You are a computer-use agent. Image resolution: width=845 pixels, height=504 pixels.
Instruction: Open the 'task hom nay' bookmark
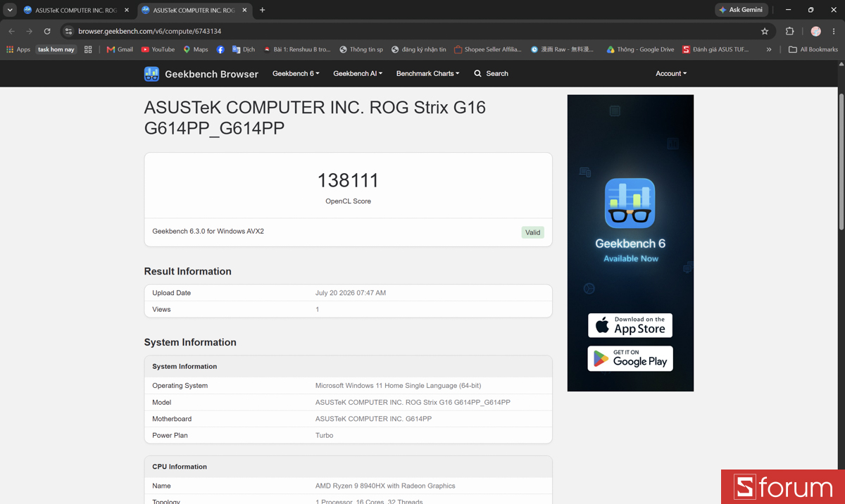pyautogui.click(x=56, y=49)
